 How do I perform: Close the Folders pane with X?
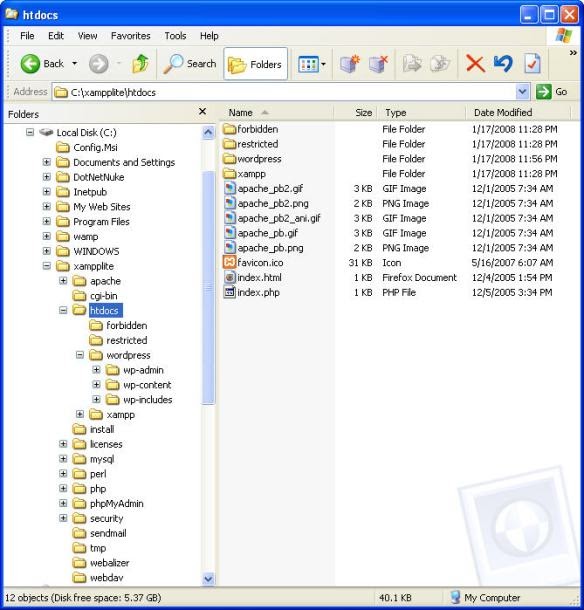click(202, 112)
